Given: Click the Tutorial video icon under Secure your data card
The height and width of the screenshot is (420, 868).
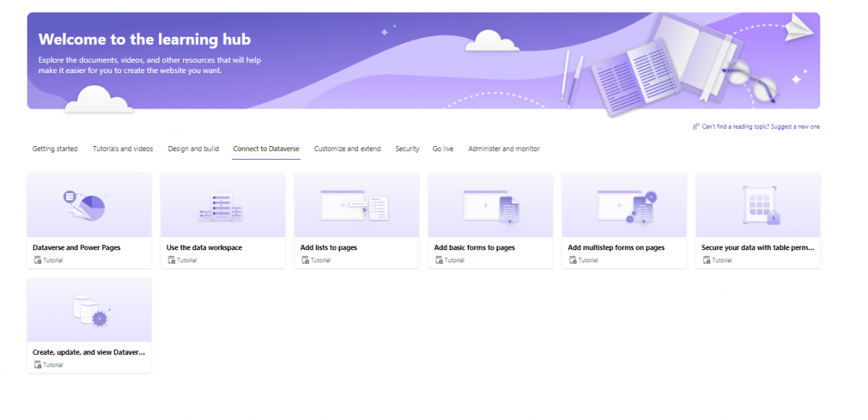Looking at the screenshot, I should coord(707,260).
